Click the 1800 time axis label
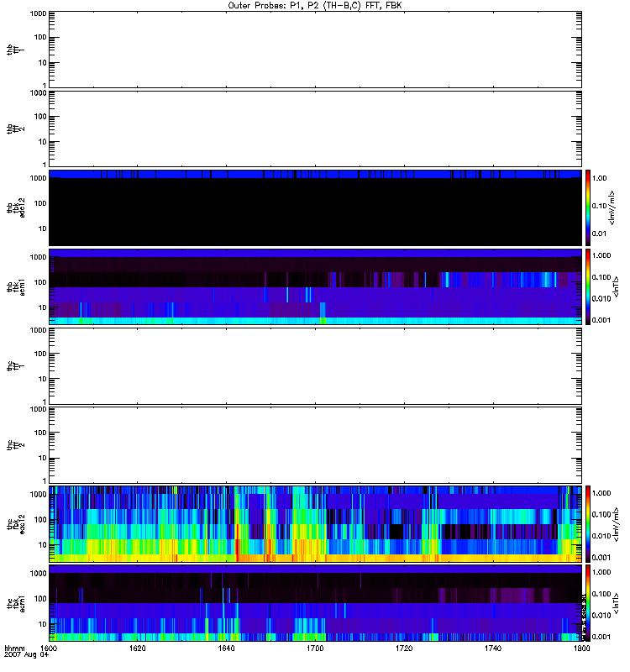 581,648
